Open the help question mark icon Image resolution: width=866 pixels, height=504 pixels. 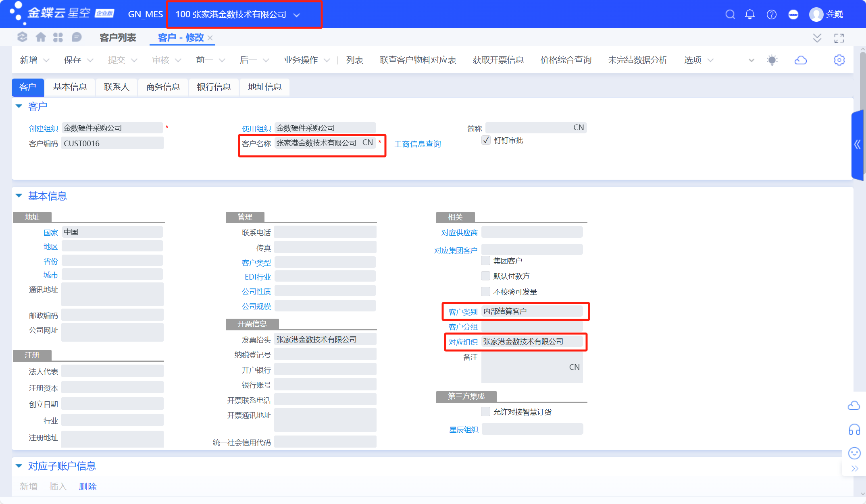pyautogui.click(x=772, y=15)
